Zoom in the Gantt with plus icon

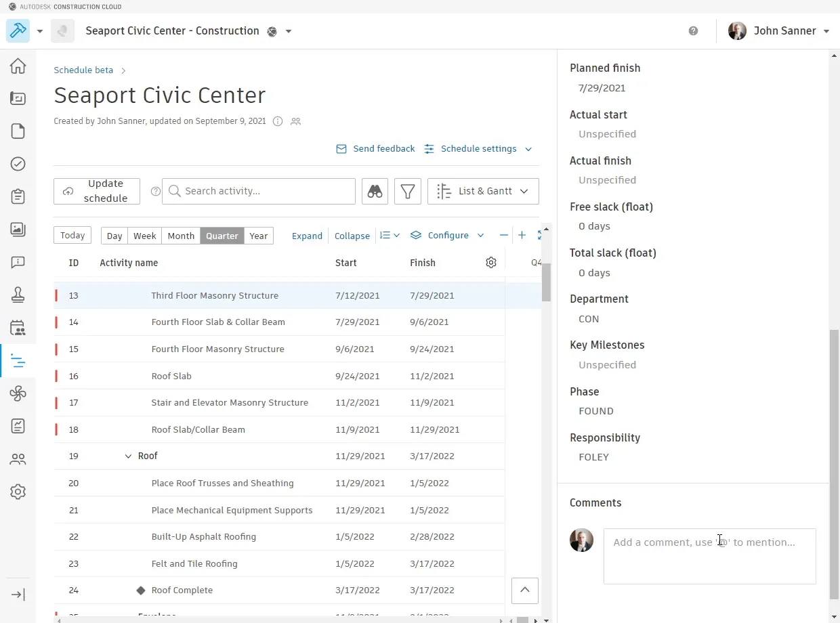[x=522, y=235]
